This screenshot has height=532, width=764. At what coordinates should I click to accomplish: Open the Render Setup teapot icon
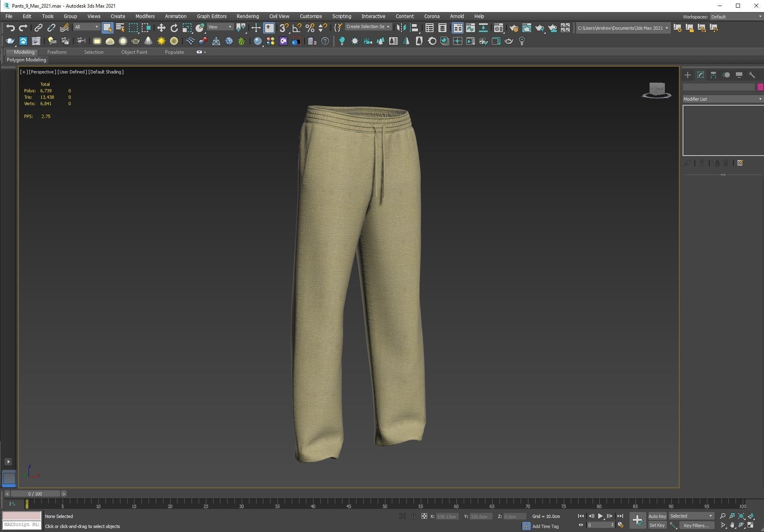click(x=513, y=28)
